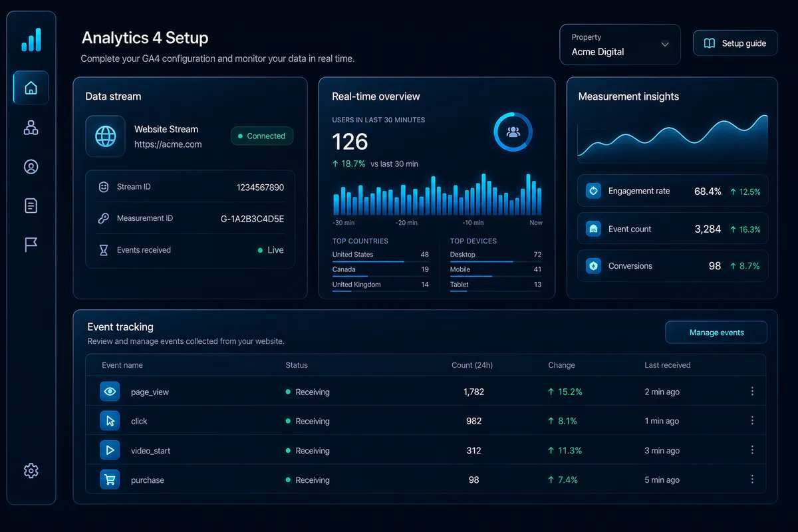Click the Engagement rate icon
This screenshot has width=798, height=532.
[593, 191]
